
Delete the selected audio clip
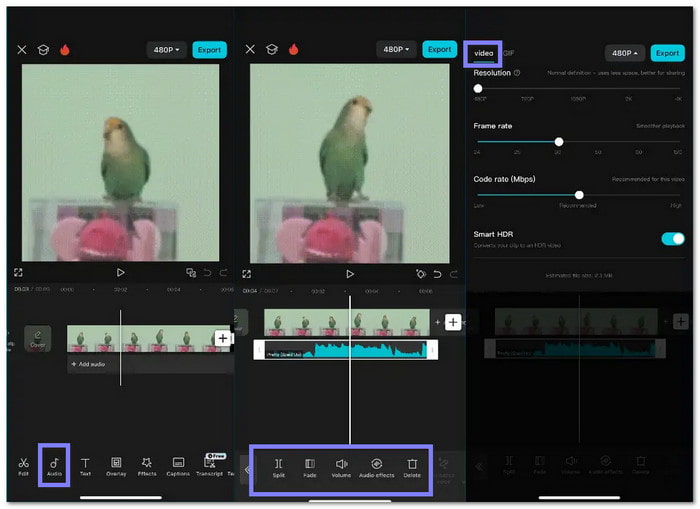(412, 468)
